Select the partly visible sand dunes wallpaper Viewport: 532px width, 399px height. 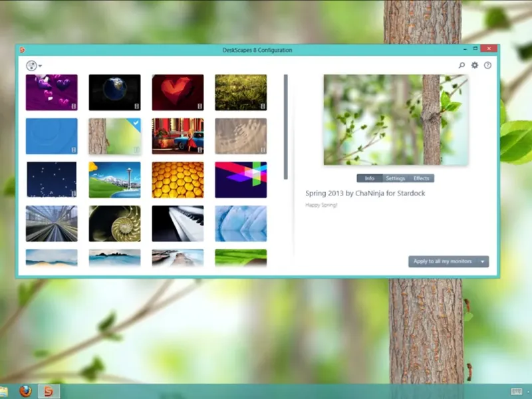pyautogui.click(x=52, y=258)
